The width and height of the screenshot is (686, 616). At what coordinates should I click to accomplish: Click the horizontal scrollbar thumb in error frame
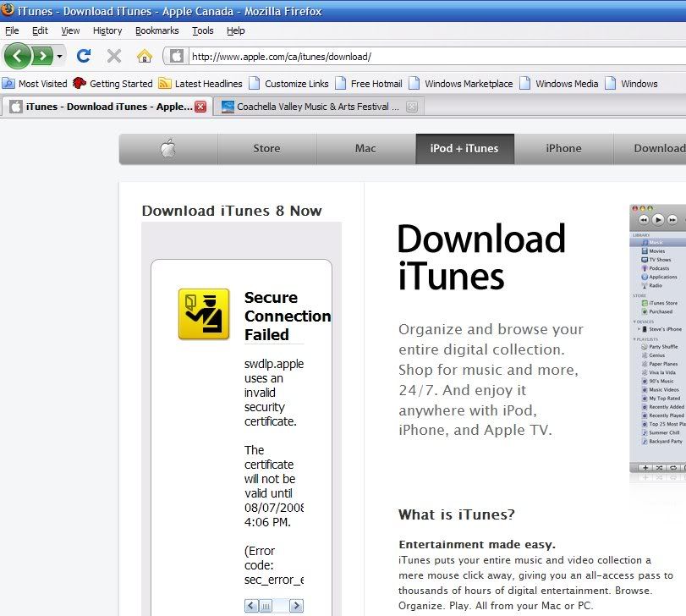click(266, 606)
